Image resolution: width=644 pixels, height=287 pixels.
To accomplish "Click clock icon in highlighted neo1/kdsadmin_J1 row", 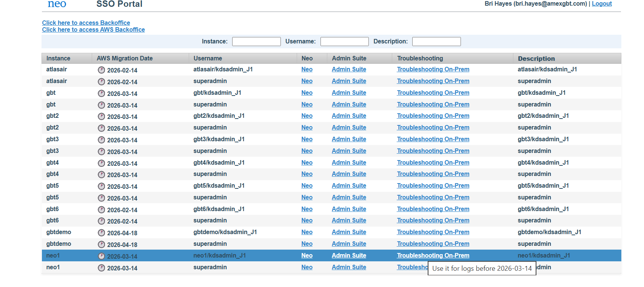I will [101, 256].
